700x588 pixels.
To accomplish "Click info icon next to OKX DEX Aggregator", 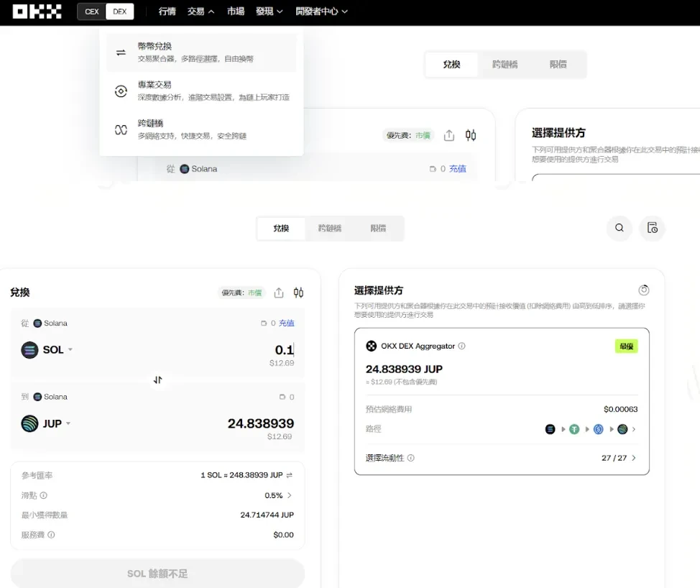I will [462, 346].
